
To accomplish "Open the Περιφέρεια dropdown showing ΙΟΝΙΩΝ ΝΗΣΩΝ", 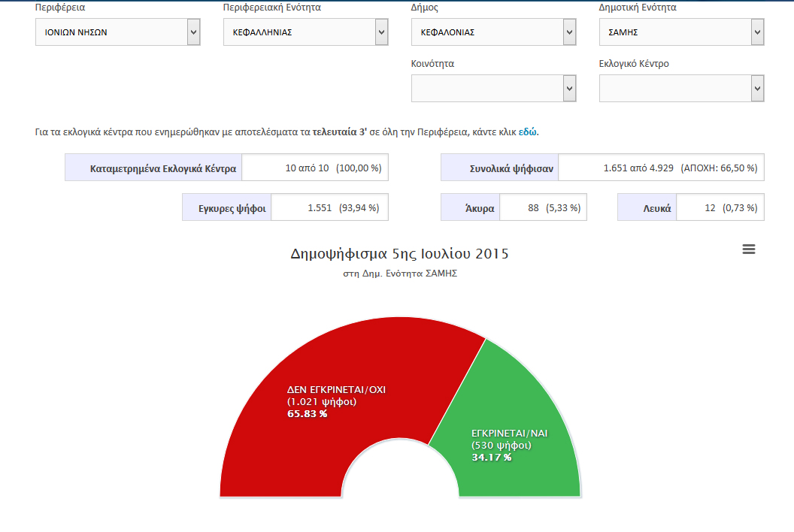I will [x=118, y=32].
